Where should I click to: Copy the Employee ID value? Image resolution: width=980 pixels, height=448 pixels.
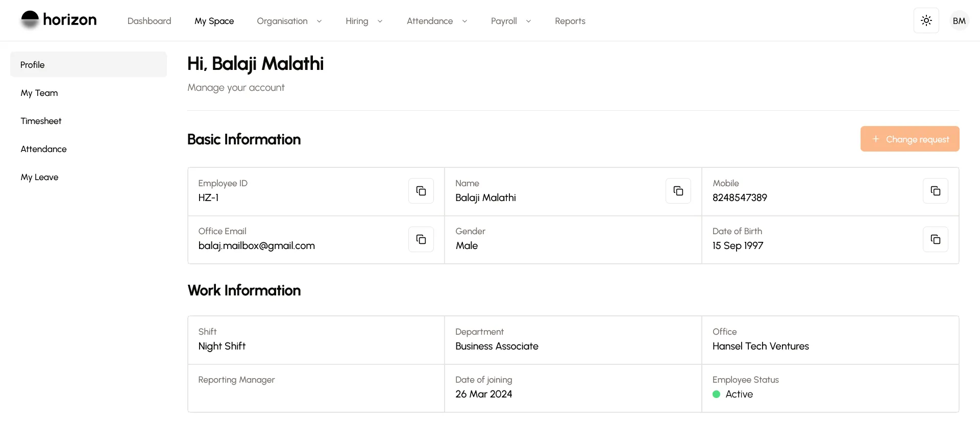pyautogui.click(x=421, y=191)
